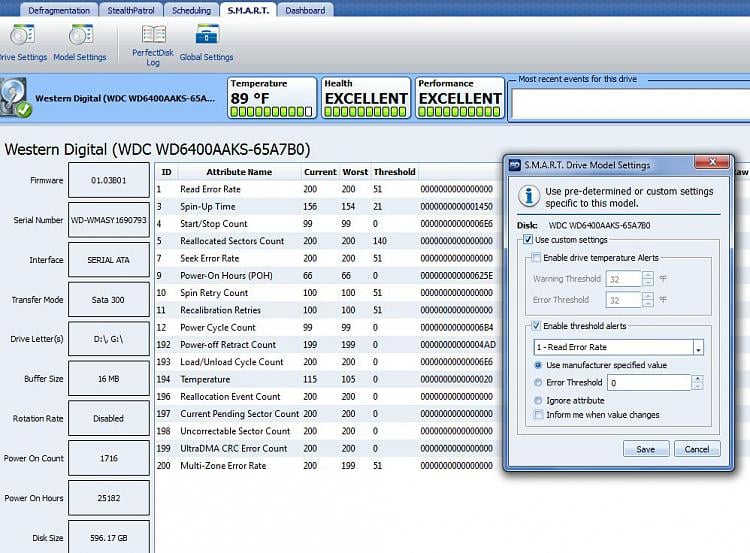Select the Power Cycle Count row
The height and width of the screenshot is (553, 750).
click(x=328, y=327)
